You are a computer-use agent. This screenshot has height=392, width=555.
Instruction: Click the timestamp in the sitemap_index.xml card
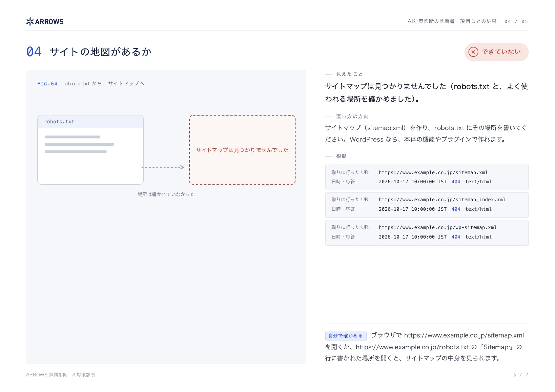coord(413,209)
